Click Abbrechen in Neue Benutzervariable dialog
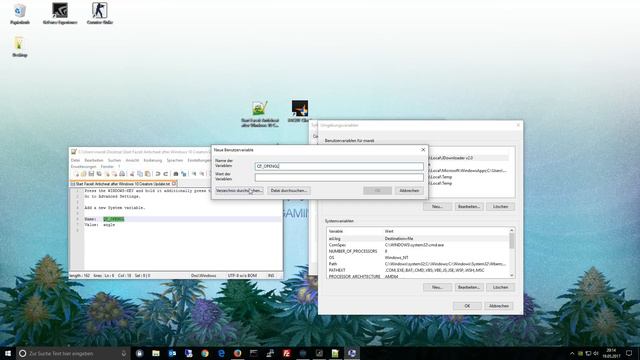 [x=409, y=191]
